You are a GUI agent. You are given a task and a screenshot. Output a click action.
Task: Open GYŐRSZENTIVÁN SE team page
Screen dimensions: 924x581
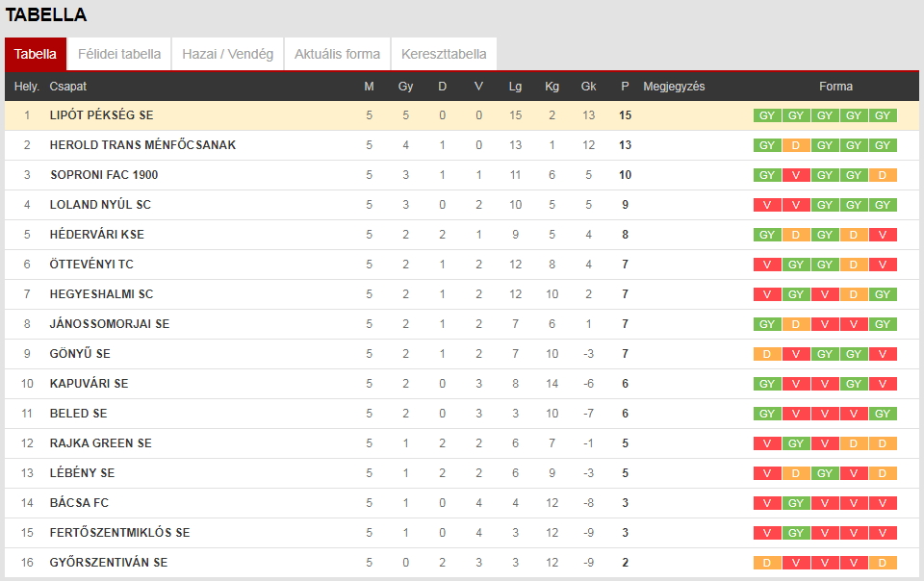click(109, 563)
